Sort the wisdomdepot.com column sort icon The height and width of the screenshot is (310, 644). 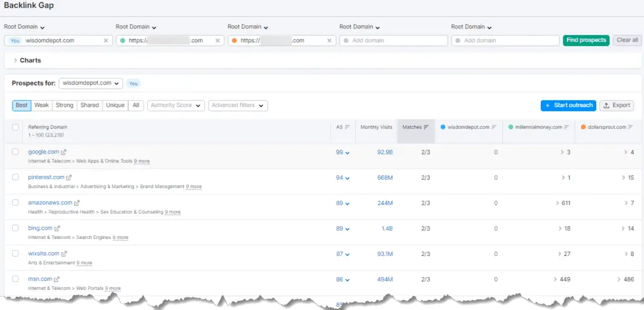[494, 127]
